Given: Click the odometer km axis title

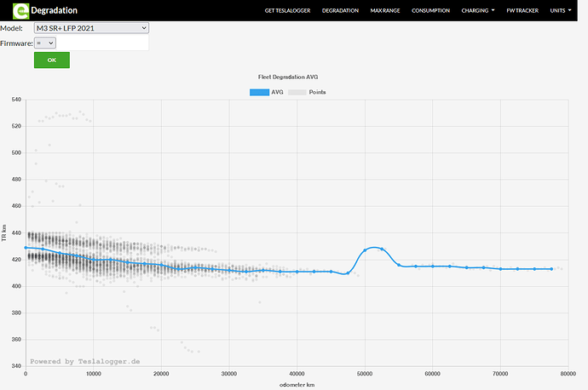Looking at the screenshot, I should pos(297,385).
